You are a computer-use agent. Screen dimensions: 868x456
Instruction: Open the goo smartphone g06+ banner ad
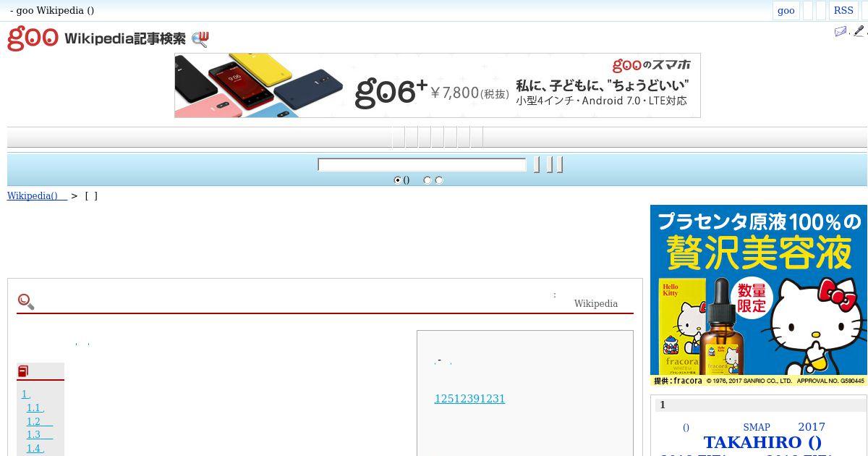coord(437,85)
